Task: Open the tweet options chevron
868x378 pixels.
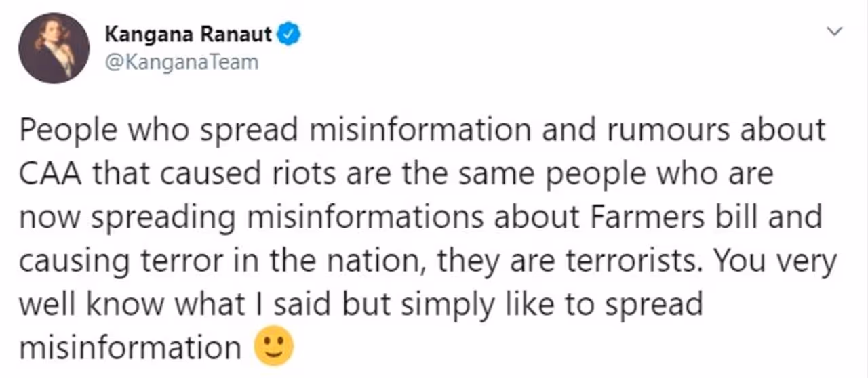Action: (835, 32)
